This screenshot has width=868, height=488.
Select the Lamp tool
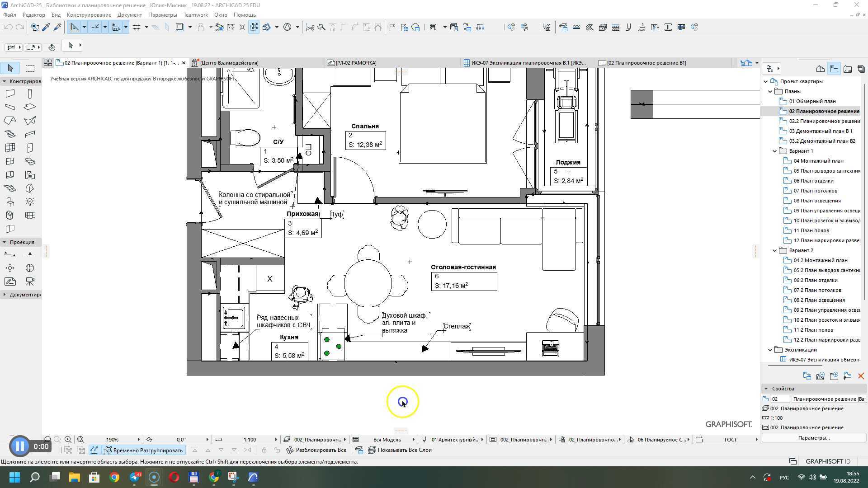pyautogui.click(x=30, y=202)
